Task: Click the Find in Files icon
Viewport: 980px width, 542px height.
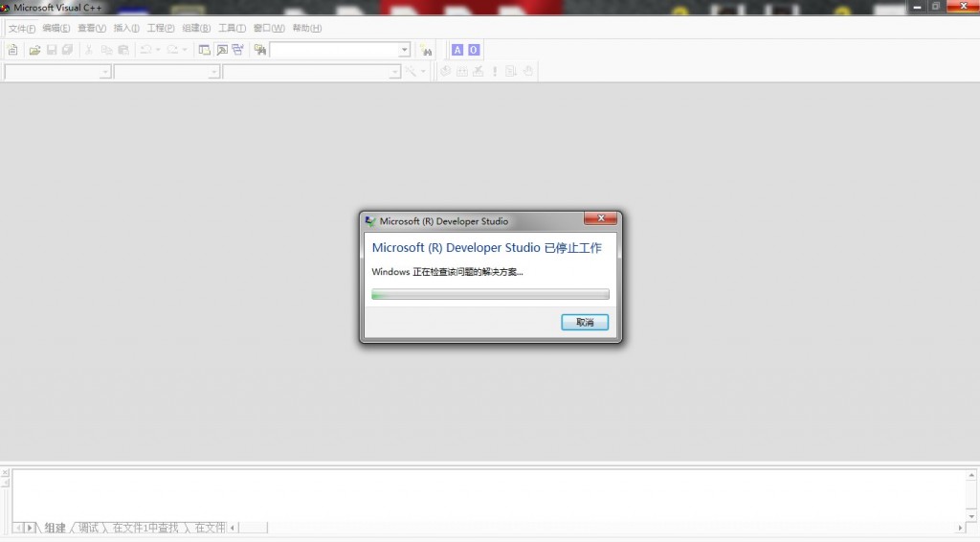Action: tap(260, 50)
